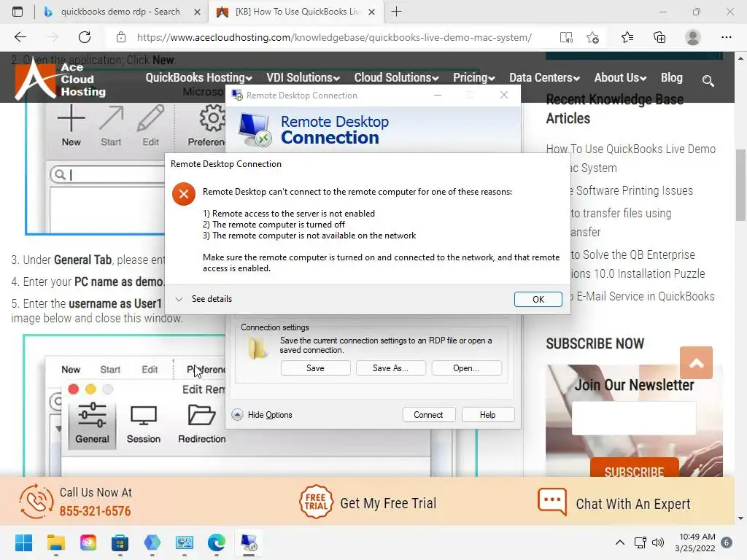747x560 pixels.
Task: Open clock and date 10:49 AM
Action: coord(694,542)
